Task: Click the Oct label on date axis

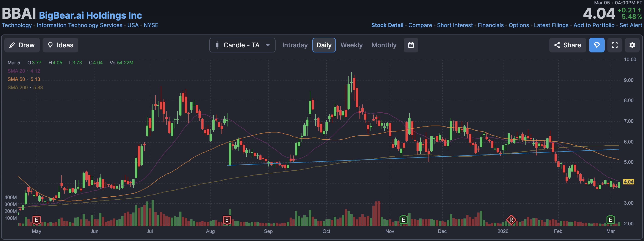Action: [x=326, y=231]
